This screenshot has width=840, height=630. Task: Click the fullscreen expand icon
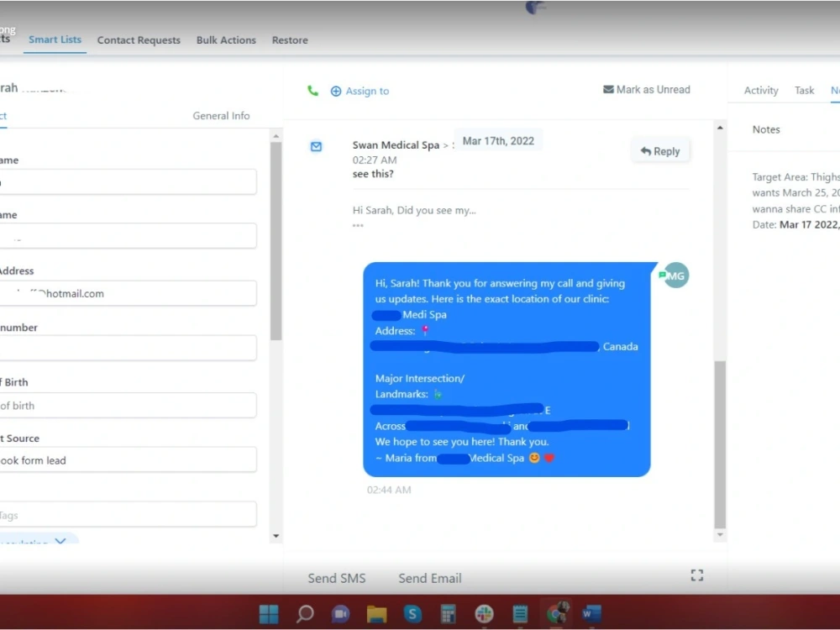[697, 575]
